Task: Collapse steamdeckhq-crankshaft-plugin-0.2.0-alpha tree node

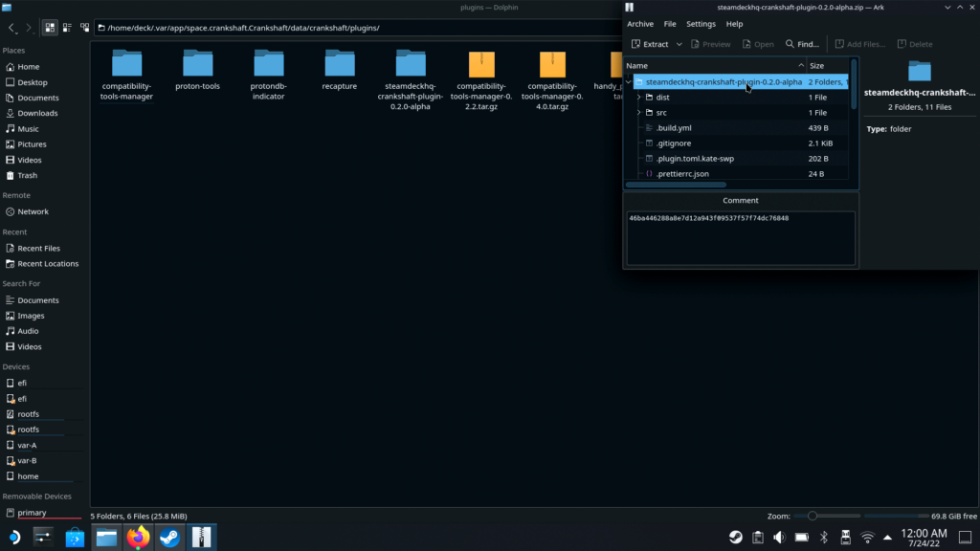Action: tap(629, 82)
